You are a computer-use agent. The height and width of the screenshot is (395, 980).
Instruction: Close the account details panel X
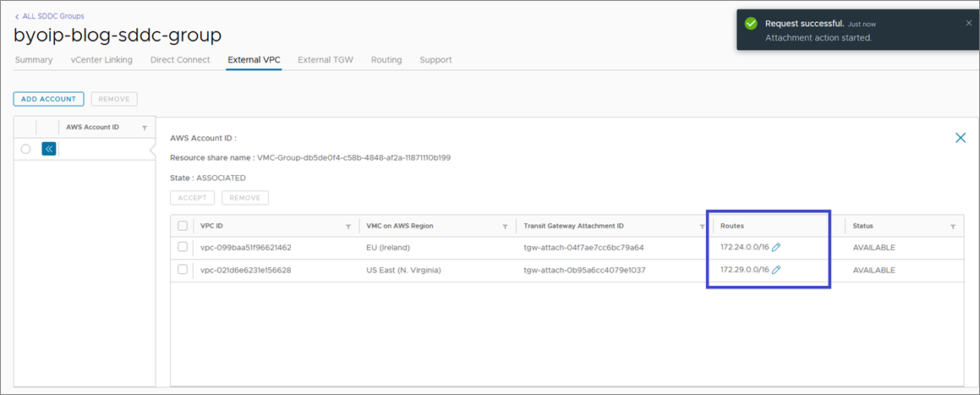coord(961,138)
